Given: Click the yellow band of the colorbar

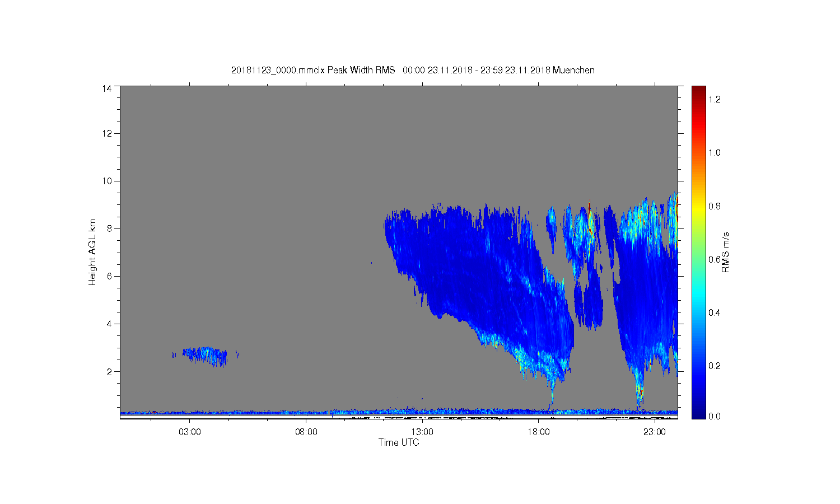Looking at the screenshot, I should tap(698, 210).
